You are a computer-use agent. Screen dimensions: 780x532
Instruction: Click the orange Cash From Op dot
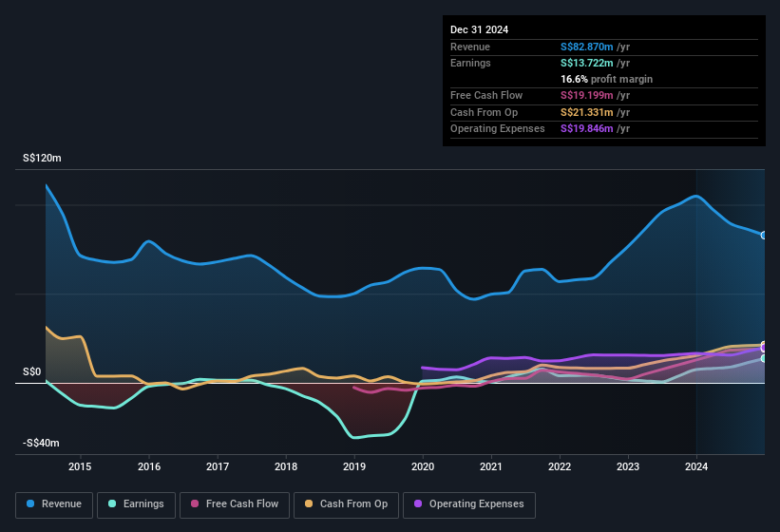(x=310, y=504)
